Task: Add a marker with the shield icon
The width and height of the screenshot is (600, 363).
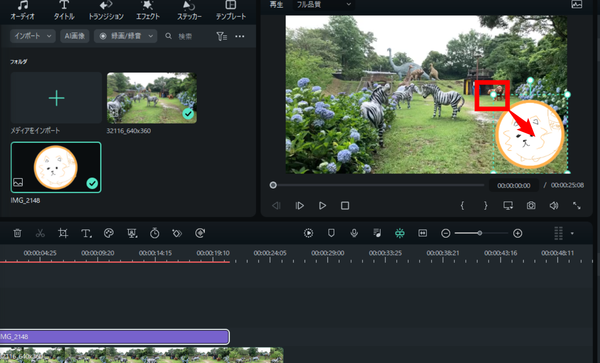Action: pos(331,233)
